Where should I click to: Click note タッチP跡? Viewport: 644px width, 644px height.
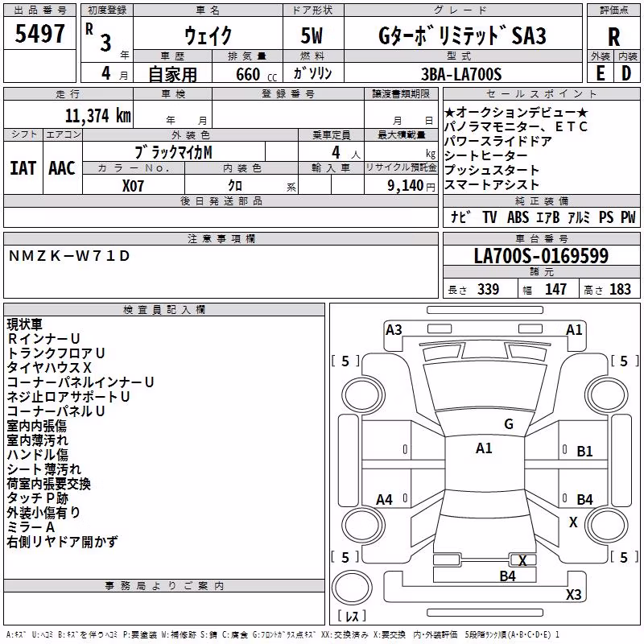[x=37, y=497]
